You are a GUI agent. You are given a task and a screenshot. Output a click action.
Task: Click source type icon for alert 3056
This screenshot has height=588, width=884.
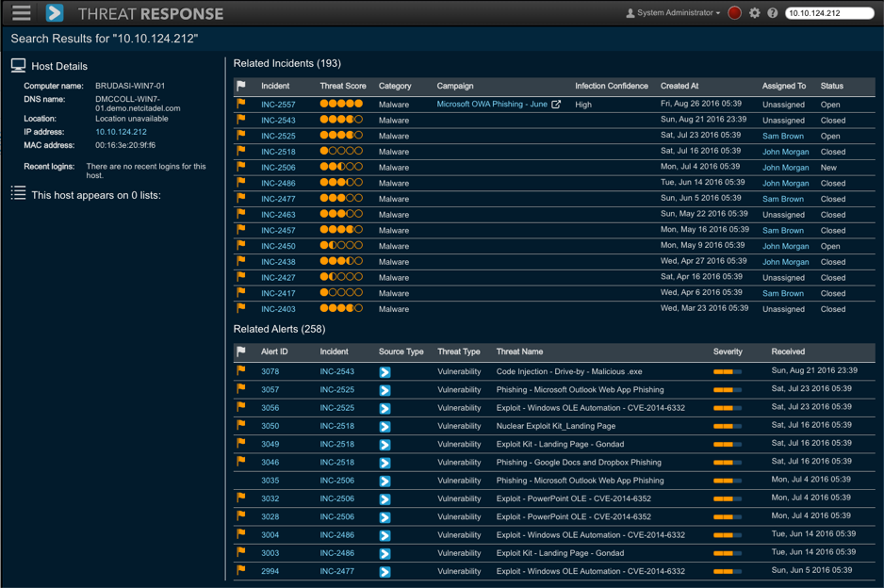385,408
